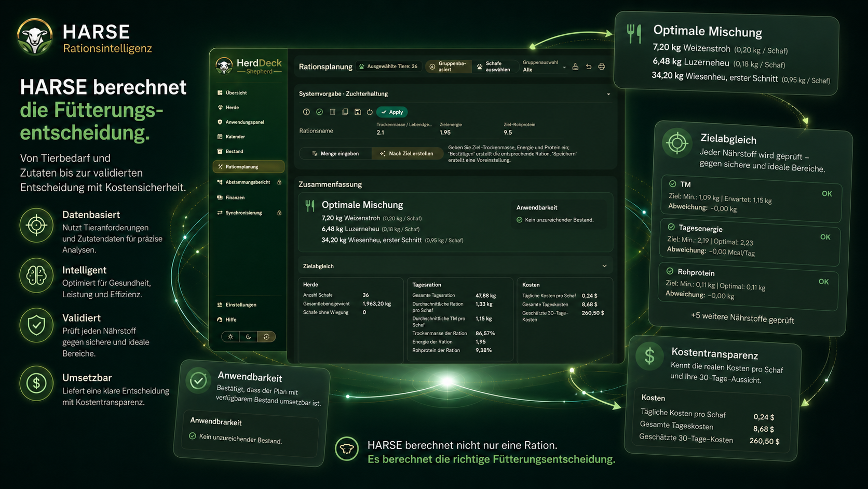
Task: Click the Ausgewählte Tiere: 36 chip
Action: [388, 67]
